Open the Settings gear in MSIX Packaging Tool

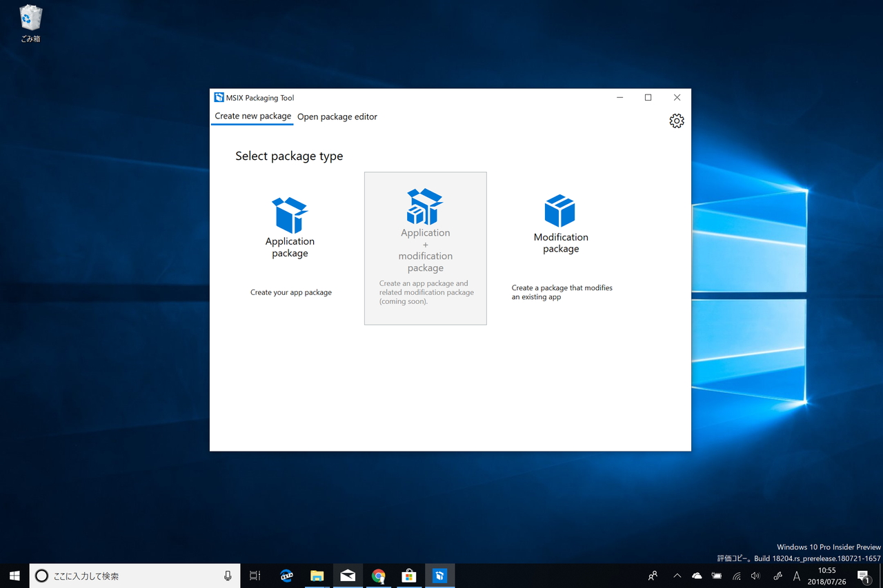(x=676, y=121)
